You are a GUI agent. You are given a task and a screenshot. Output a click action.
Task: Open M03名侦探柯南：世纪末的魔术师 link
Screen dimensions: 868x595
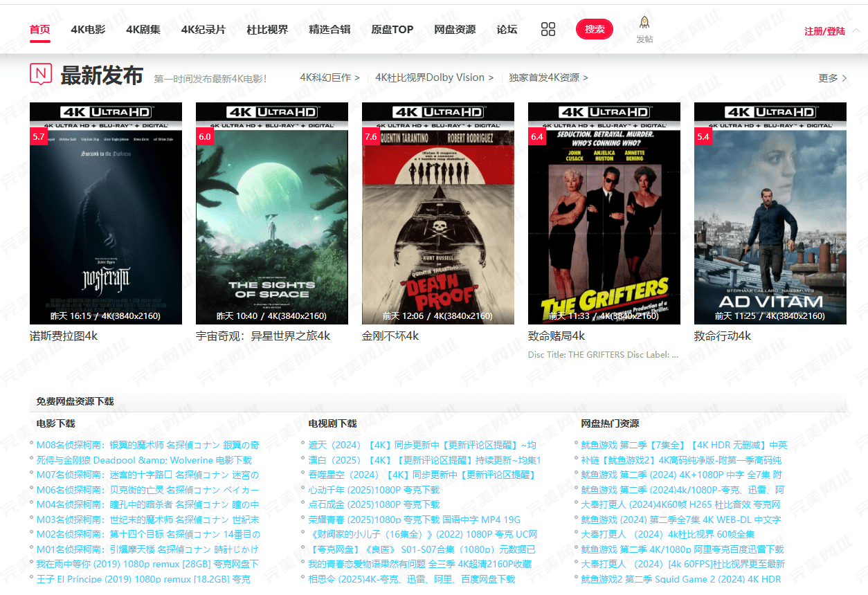click(x=148, y=520)
